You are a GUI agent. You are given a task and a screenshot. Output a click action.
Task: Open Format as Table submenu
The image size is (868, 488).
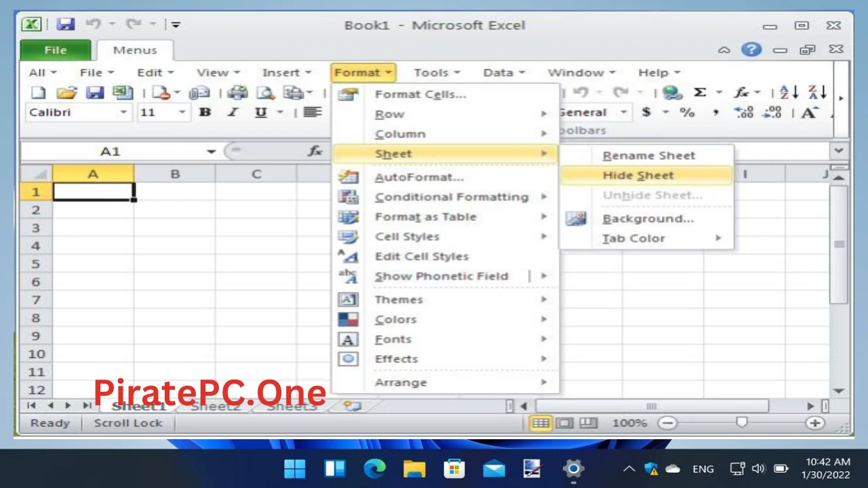click(446, 217)
